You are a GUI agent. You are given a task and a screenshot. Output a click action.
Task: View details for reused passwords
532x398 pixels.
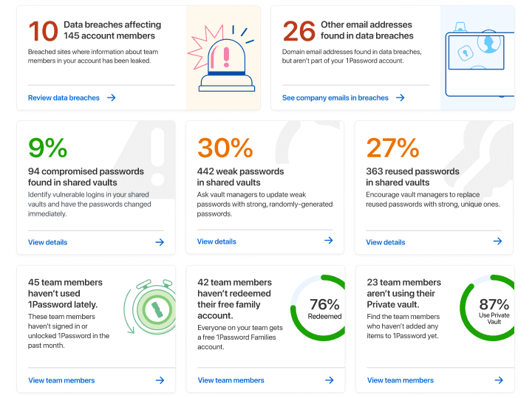386,242
